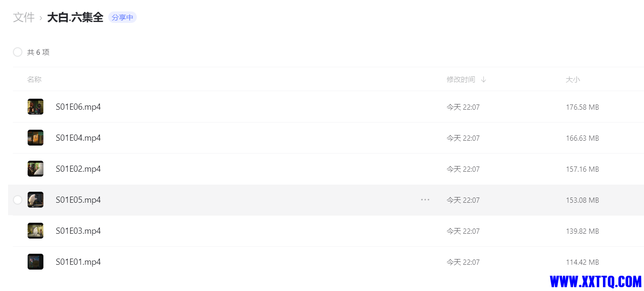Click the S01E05.mp4 thumbnail icon
644x291 pixels.
click(35, 200)
